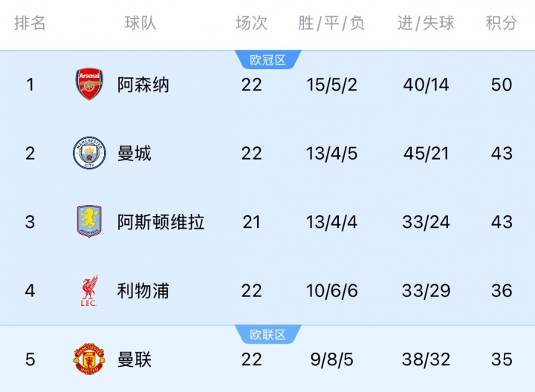Click the Aston Villa crest
The image size is (535, 392).
click(90, 222)
